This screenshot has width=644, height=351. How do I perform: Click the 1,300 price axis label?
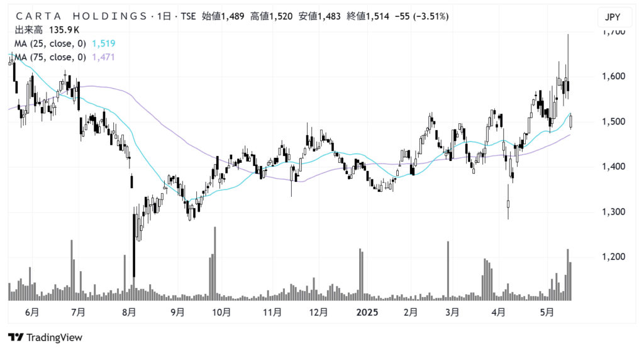(x=614, y=211)
